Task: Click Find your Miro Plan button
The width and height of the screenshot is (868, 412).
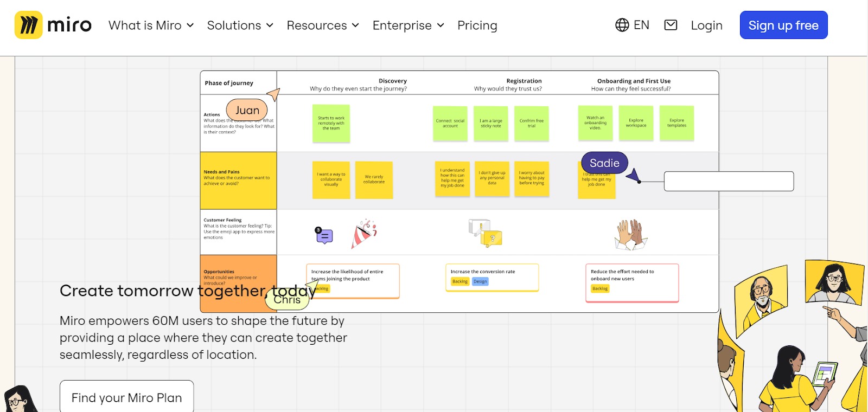Action: click(x=126, y=397)
